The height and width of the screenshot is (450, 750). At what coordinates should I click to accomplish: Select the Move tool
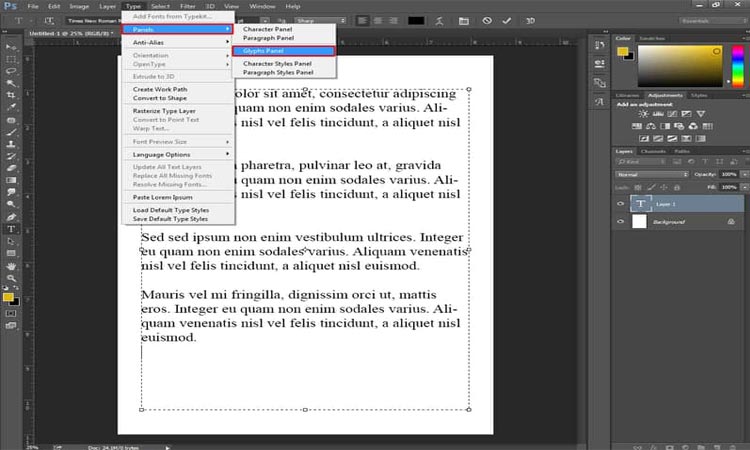pos(11,47)
